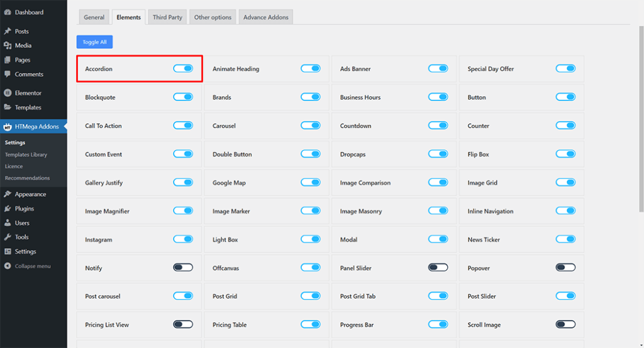Screen dimensions: 644x348
Task: Toggle the Countdown element switch
Action: [438, 126]
